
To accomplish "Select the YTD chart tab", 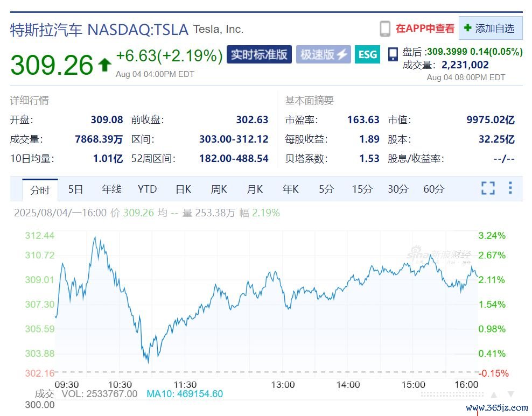I will click(x=147, y=189).
